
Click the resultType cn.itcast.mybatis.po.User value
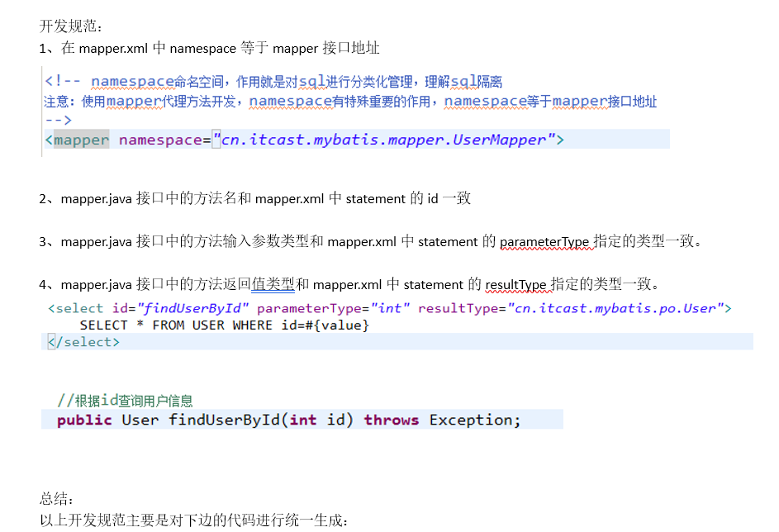tap(615, 308)
